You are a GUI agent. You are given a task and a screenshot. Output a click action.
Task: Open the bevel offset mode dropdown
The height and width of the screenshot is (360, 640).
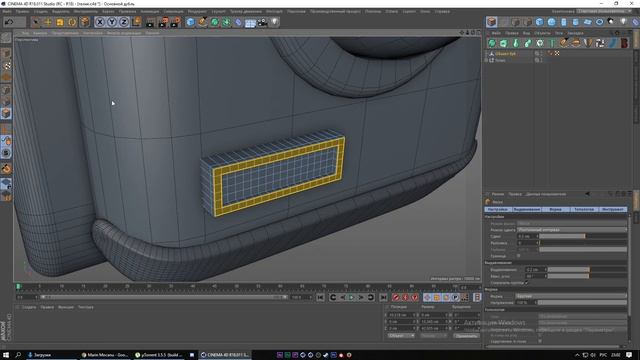tap(572, 230)
